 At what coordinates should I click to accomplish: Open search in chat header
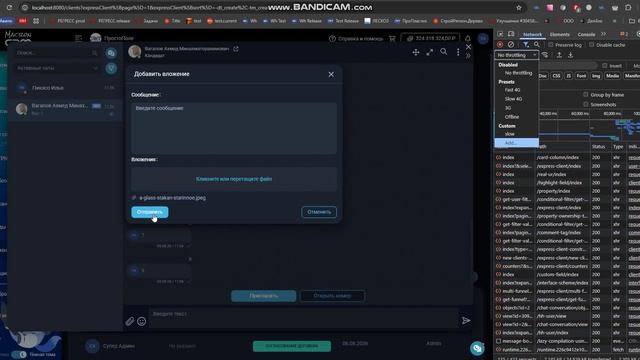click(444, 52)
